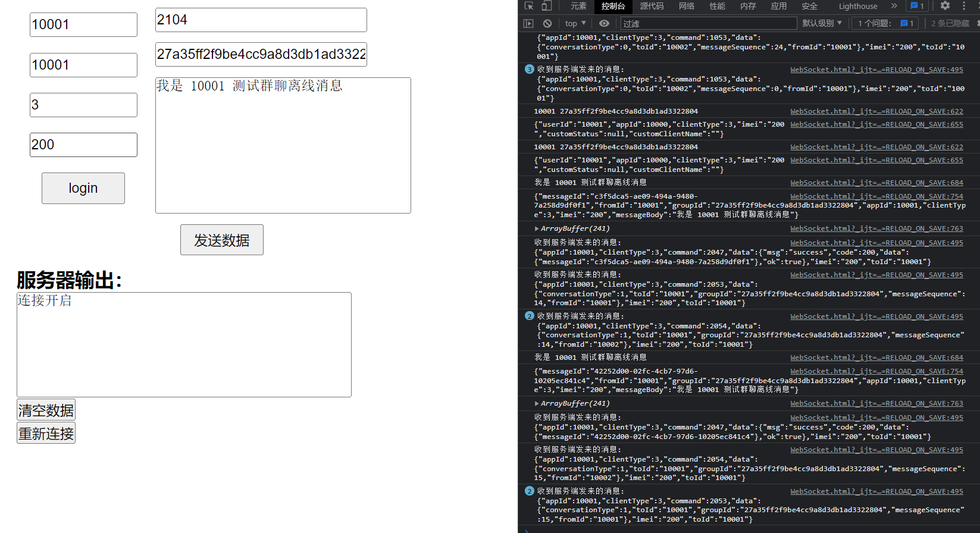Click the issues message badge in the tab bar
Viewport: 980px width, 533px height.
[x=917, y=6]
